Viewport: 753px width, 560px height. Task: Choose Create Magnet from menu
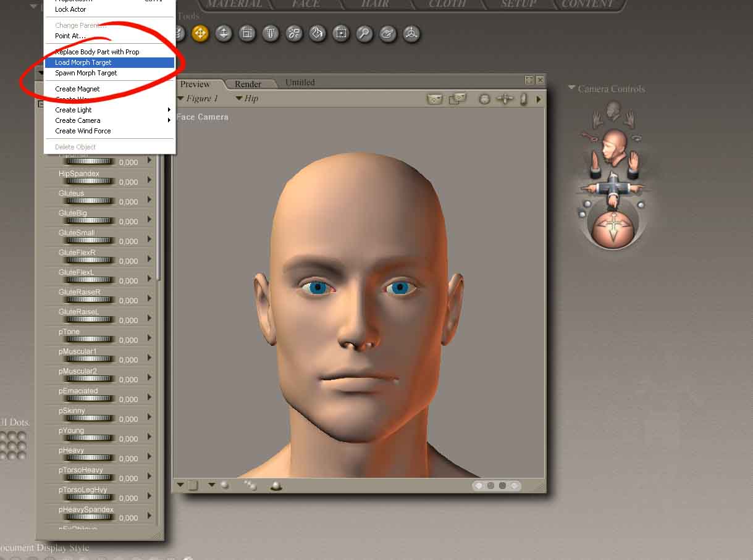click(x=110, y=89)
